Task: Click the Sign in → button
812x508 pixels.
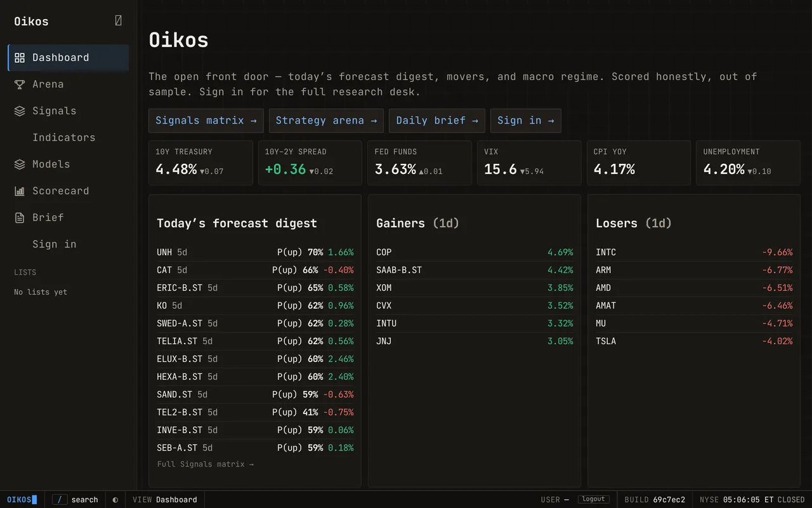Action: click(x=525, y=121)
